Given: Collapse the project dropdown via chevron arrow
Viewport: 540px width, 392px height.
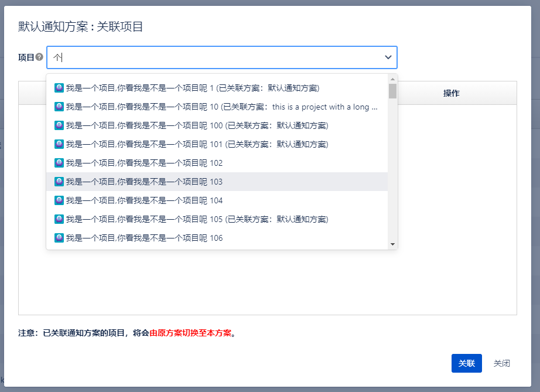Looking at the screenshot, I should point(388,57).
